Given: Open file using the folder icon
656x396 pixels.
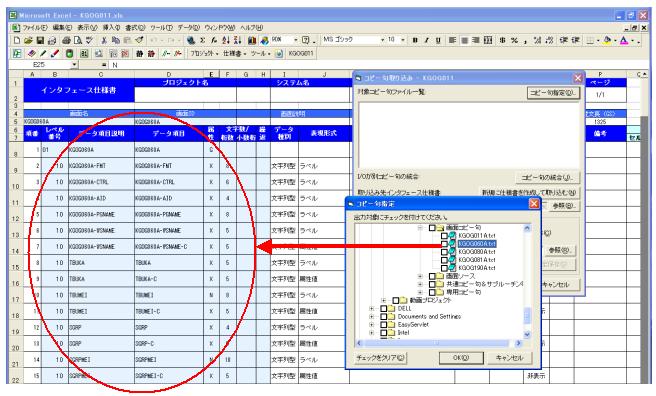Looking at the screenshot, I should click(x=28, y=41).
